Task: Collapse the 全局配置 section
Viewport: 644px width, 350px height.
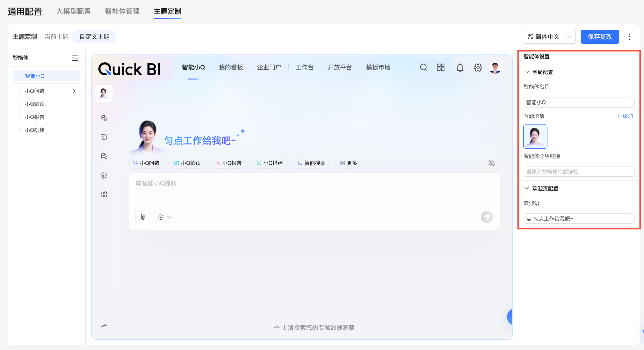Action: click(527, 72)
